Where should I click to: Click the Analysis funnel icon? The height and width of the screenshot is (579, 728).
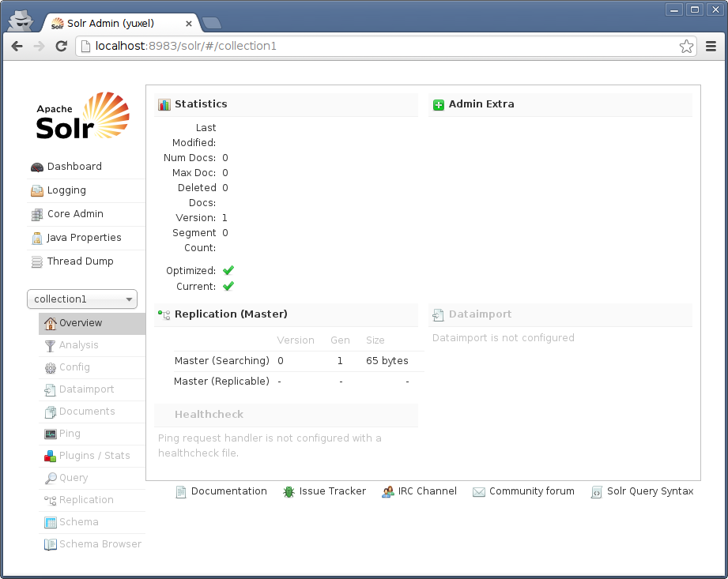tap(50, 346)
